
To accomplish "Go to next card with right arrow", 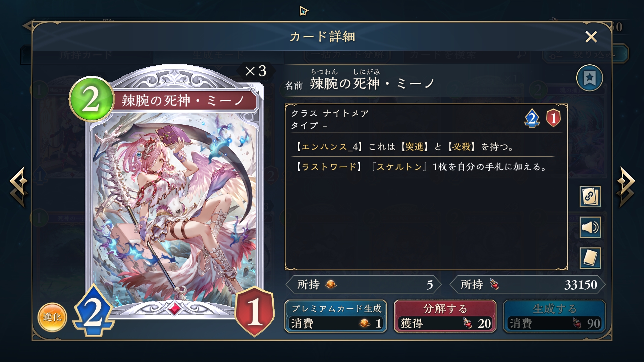I will [626, 187].
